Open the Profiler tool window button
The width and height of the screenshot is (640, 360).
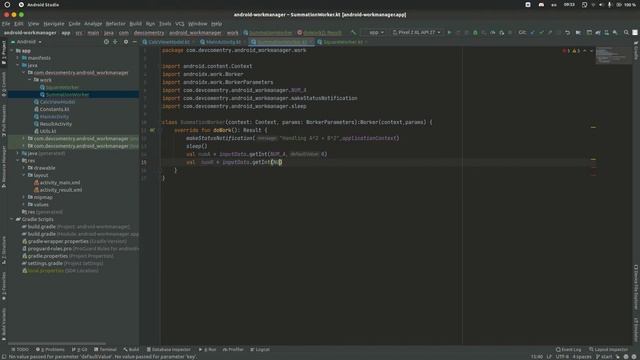(x=233, y=349)
